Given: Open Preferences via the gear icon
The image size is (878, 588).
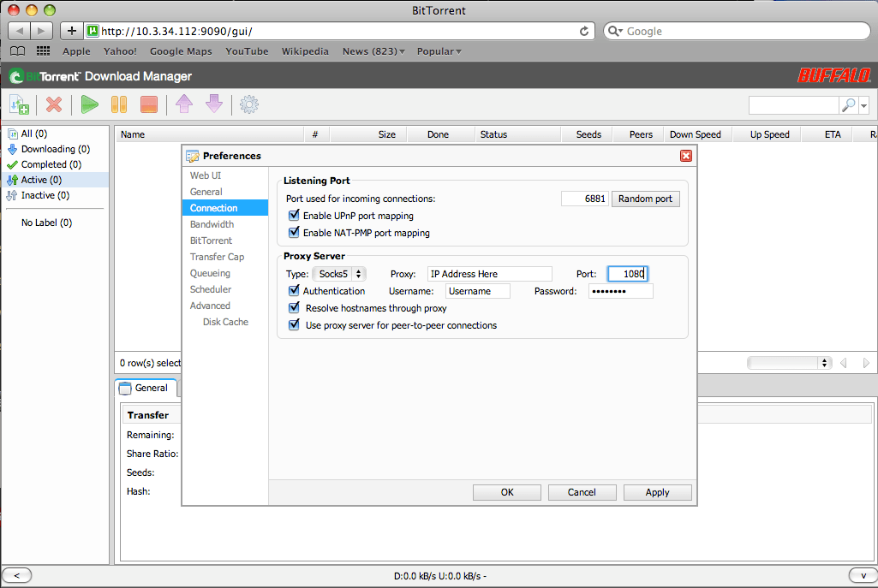Looking at the screenshot, I should pos(249,104).
